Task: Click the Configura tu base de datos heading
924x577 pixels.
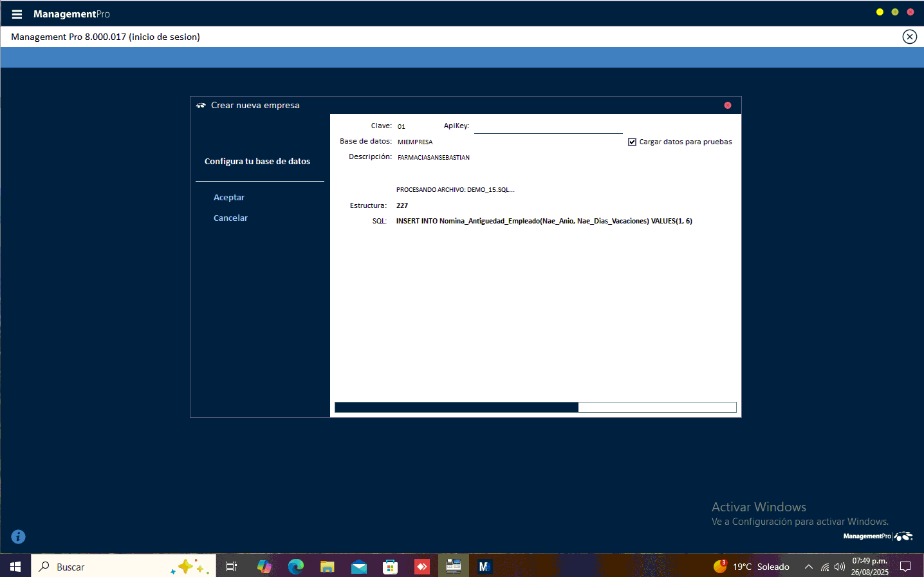Action: pyautogui.click(x=257, y=162)
